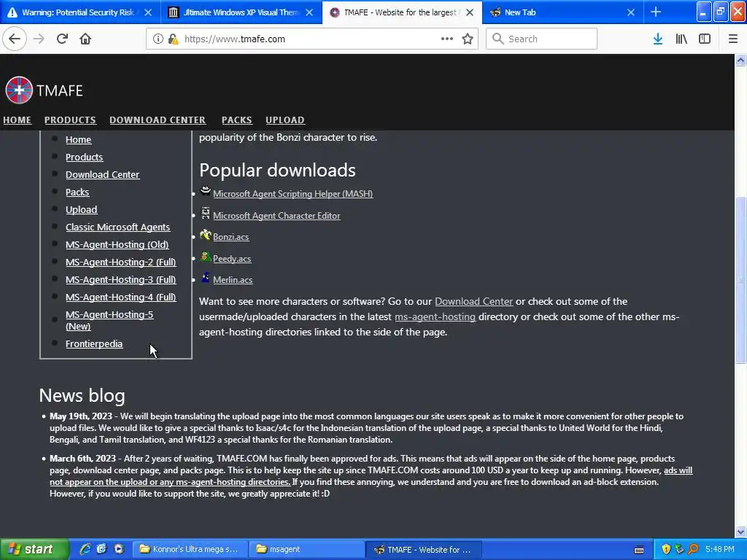
Task: Follow the inline Download Center paragraph link
Action: pos(474,301)
